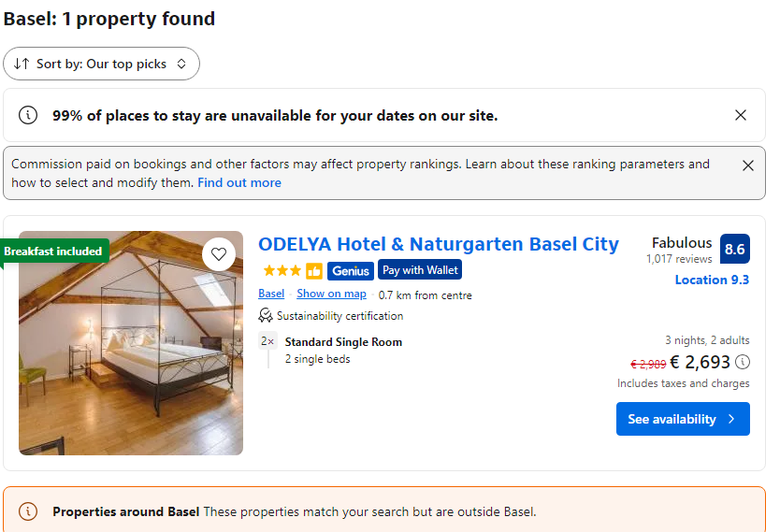Dismiss the commission ranking notice
Viewport: 780px width, 532px height.
tap(747, 165)
